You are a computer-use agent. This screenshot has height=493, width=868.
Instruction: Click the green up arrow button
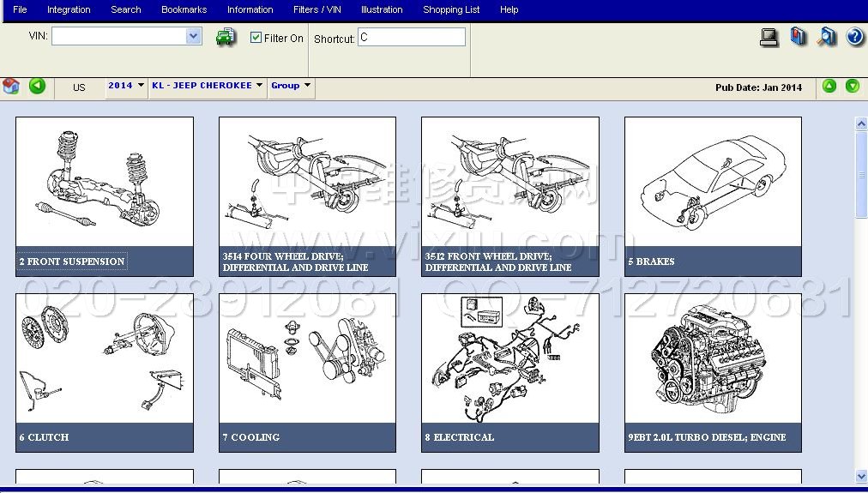829,86
